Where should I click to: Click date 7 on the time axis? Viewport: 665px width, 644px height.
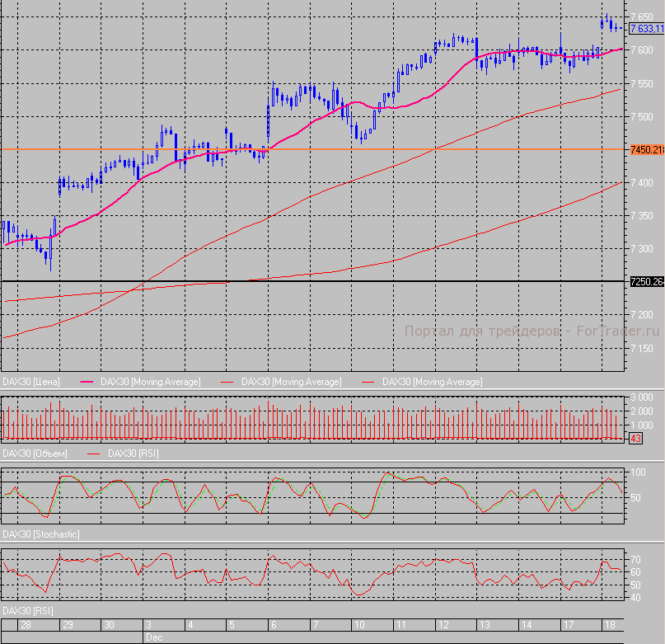(316, 625)
